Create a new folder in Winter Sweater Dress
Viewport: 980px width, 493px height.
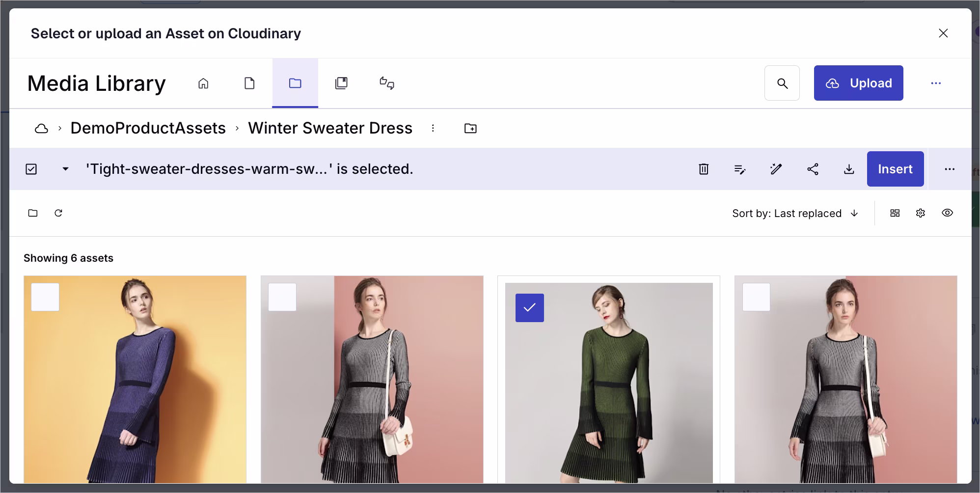click(x=470, y=128)
